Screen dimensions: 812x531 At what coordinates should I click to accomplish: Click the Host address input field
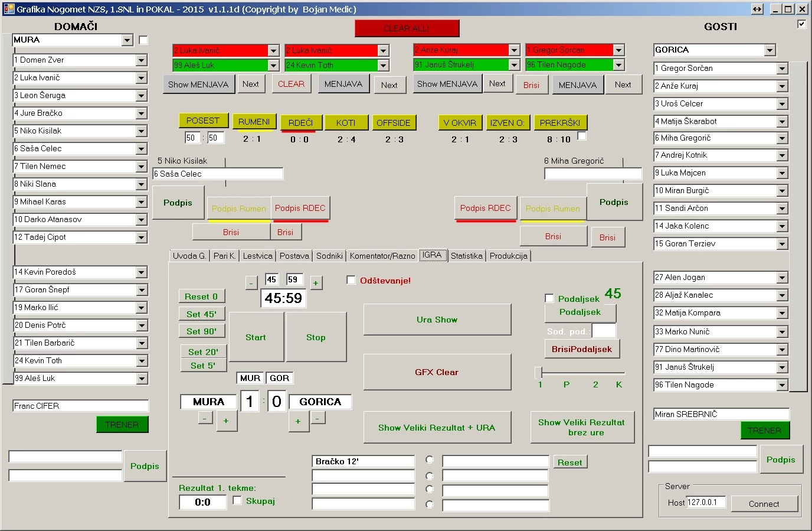706,501
